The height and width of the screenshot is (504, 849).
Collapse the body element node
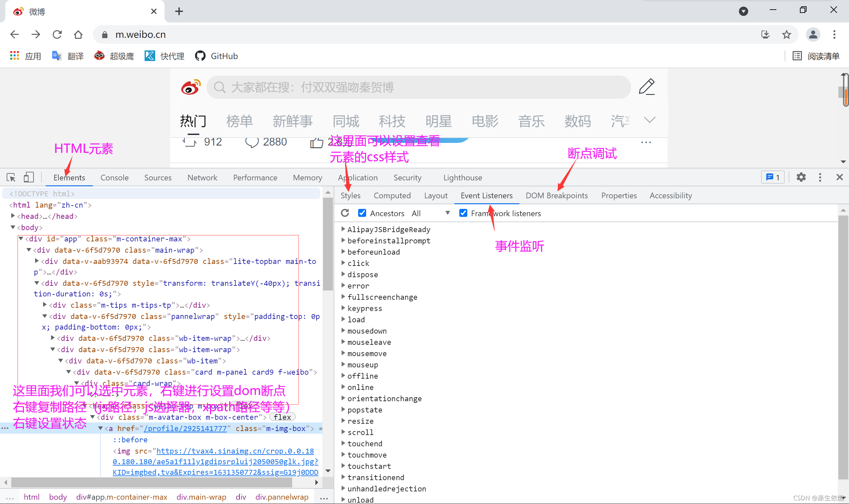click(13, 227)
